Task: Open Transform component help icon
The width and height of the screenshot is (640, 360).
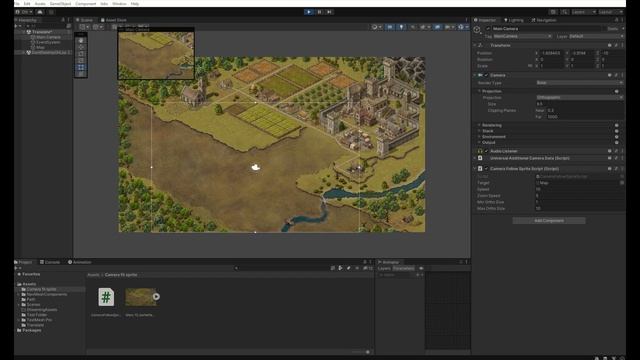Action: 609,45
